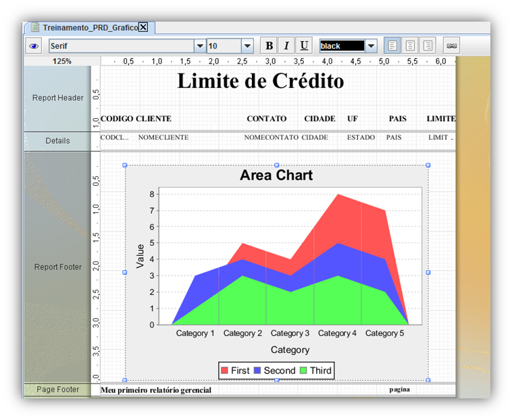Select the Page Footer band label
The image size is (512, 420).
pyautogui.click(x=58, y=390)
